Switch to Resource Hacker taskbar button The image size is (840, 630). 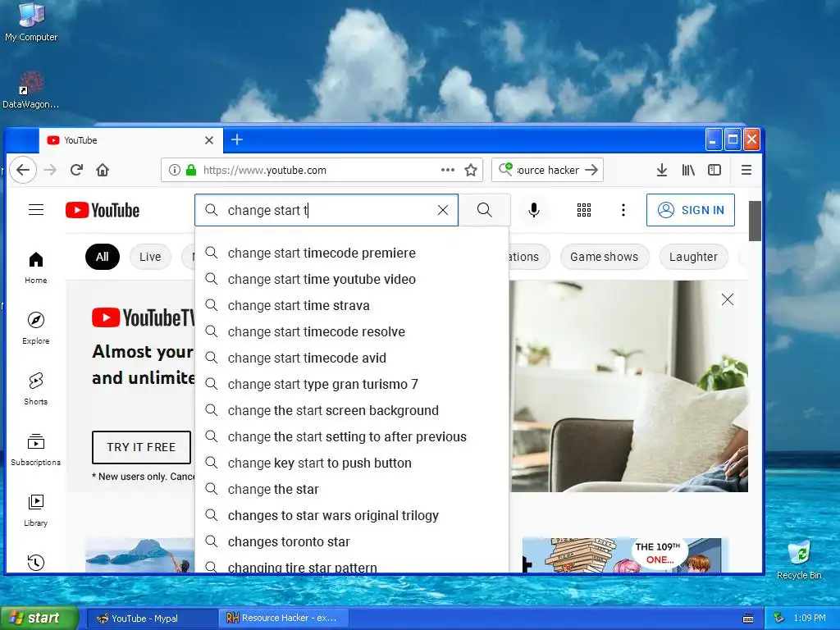(285, 619)
